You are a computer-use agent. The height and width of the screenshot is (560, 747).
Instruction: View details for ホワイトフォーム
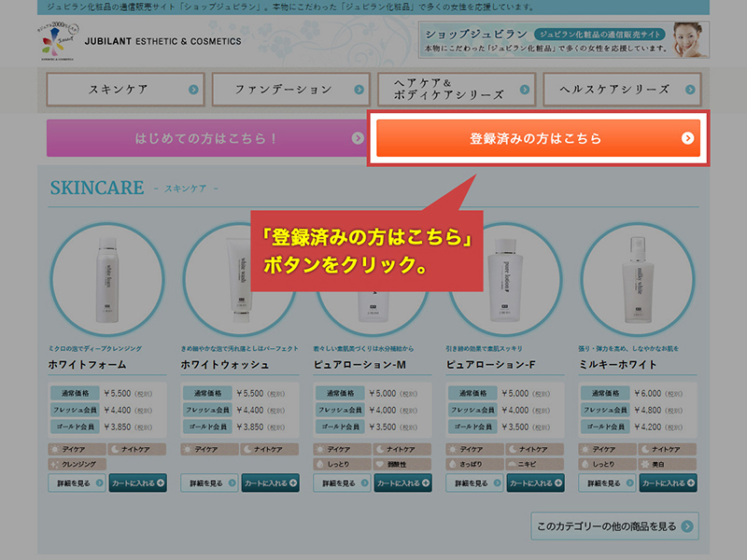(x=77, y=483)
